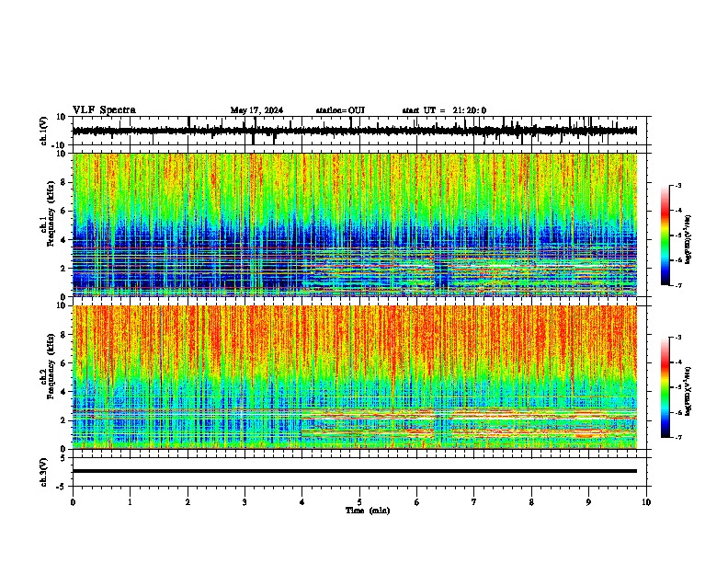728x563 pixels.
Task: Click time axis tick label "9"
Action: pyautogui.click(x=588, y=502)
